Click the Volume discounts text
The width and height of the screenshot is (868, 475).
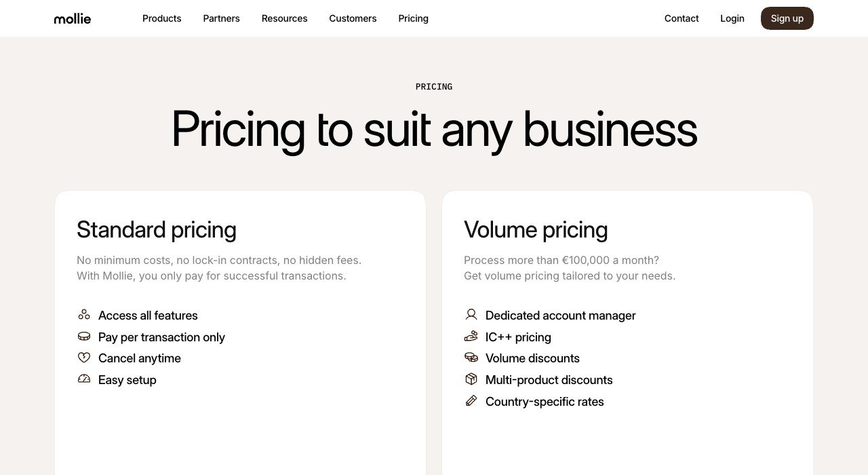[532, 358]
